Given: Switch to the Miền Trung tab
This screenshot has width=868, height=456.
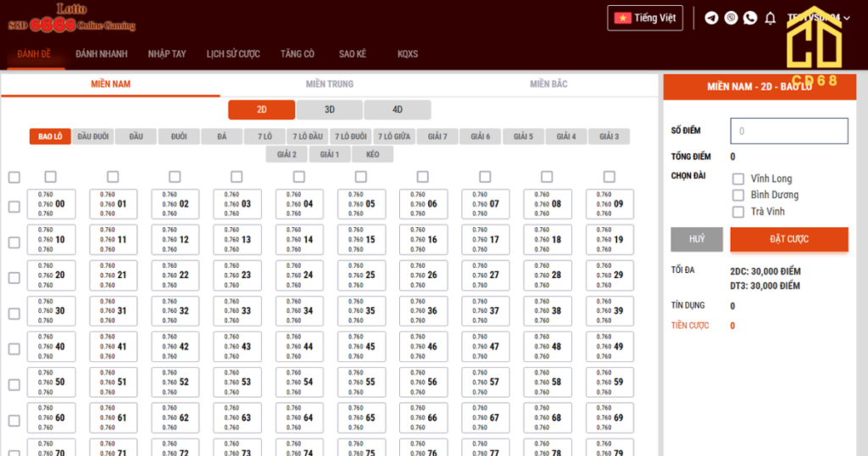Looking at the screenshot, I should pyautogui.click(x=330, y=84).
